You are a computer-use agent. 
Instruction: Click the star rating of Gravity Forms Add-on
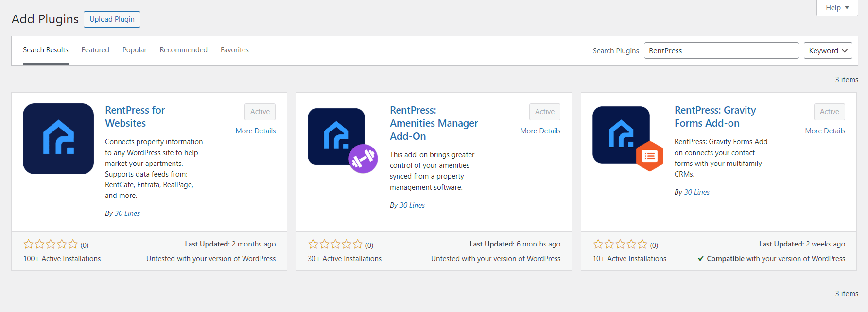(x=620, y=244)
